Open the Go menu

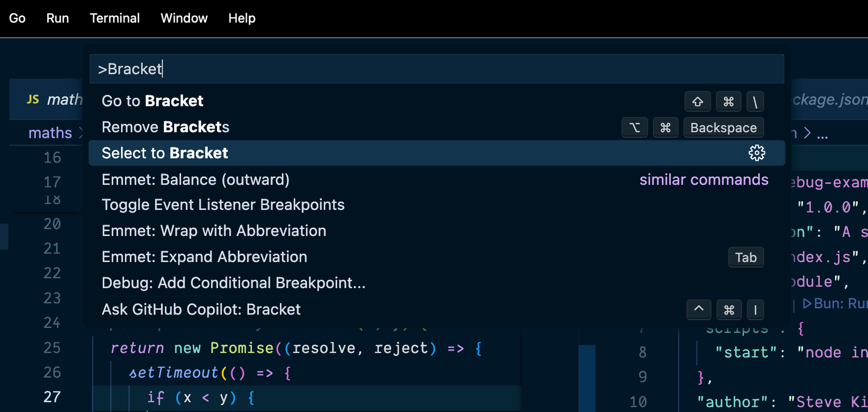tap(17, 18)
